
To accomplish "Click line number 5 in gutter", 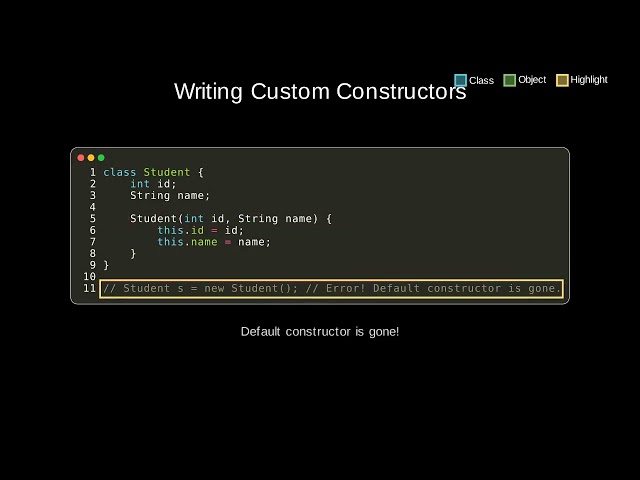I will [x=93, y=219].
